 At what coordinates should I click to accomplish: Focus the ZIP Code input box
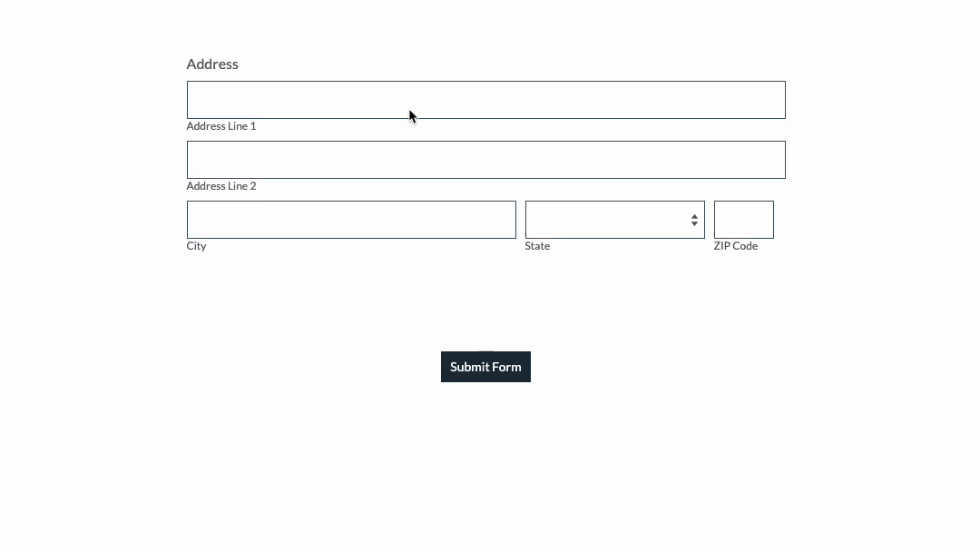pyautogui.click(x=743, y=219)
